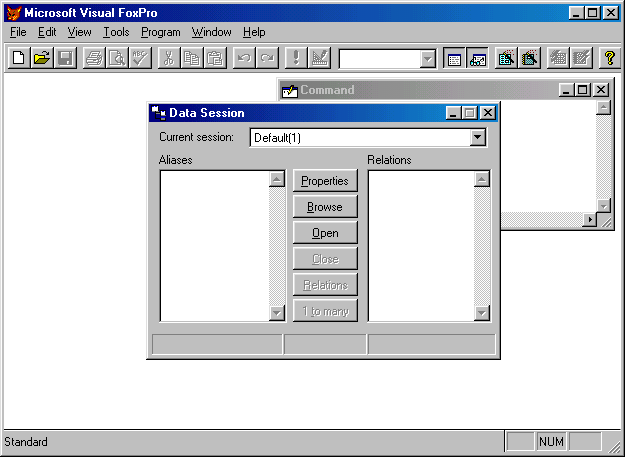Click the Modify Form toolbar icon
This screenshot has height=457, width=625.
tap(319, 58)
